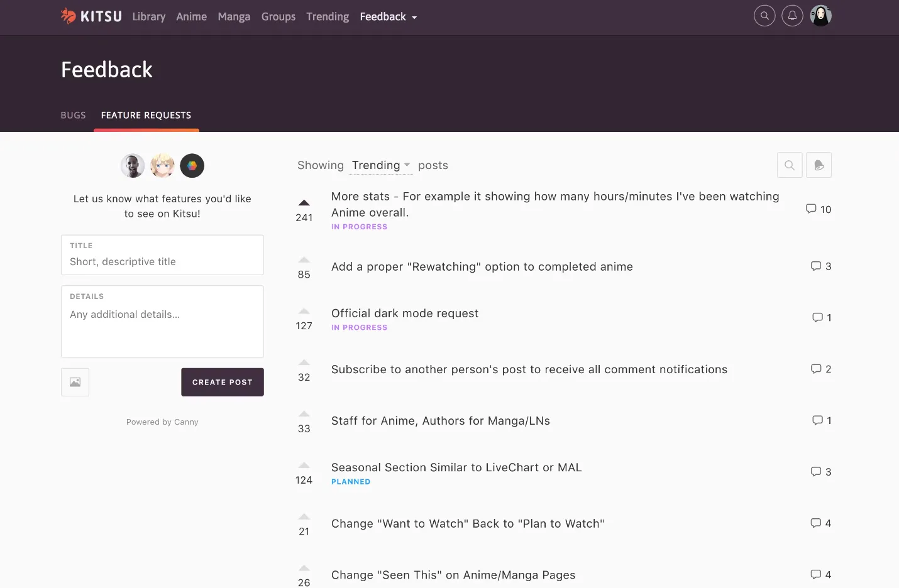Open comments icon for the 'More stats' post

811,209
